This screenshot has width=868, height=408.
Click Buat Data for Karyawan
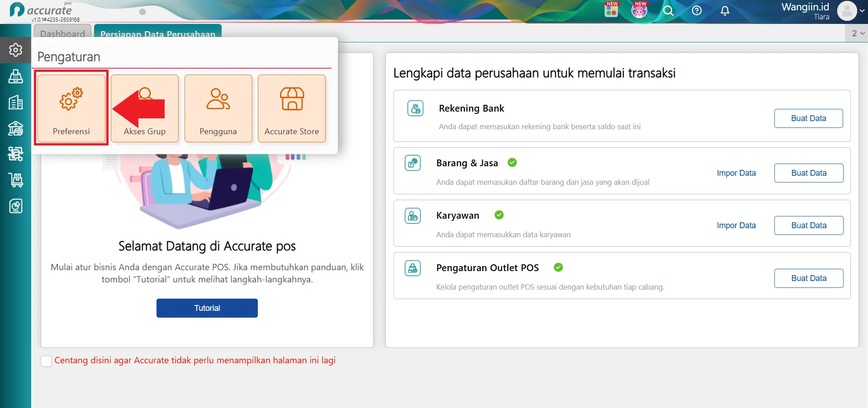coord(809,225)
